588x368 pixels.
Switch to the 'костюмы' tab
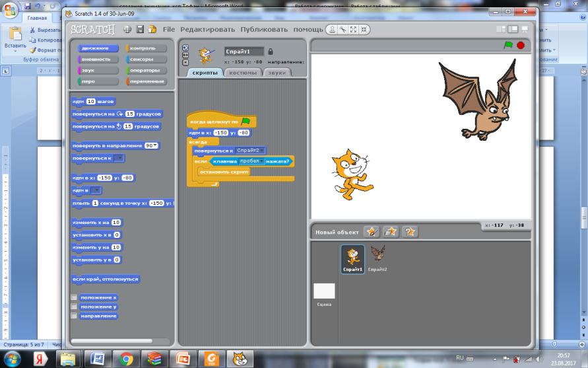coord(243,73)
